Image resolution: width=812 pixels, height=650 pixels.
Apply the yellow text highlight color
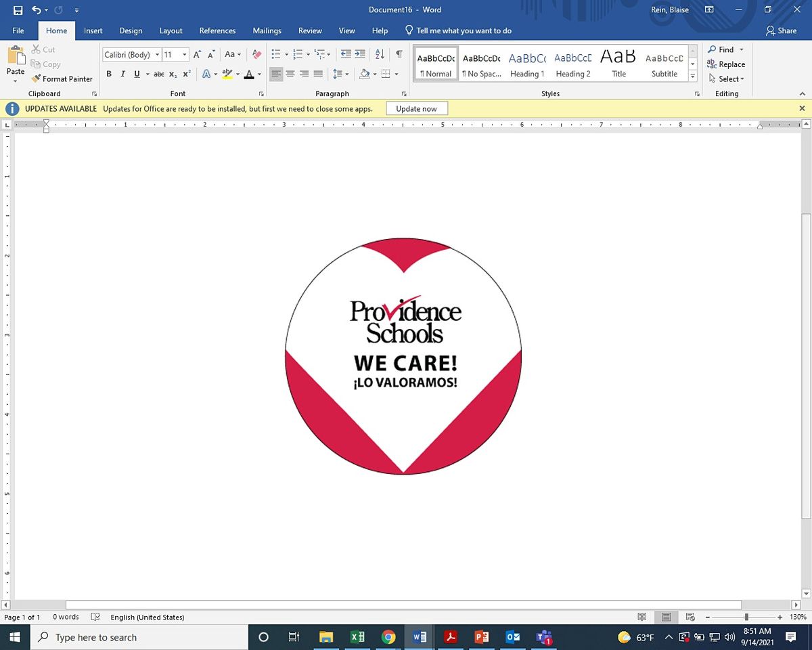227,74
